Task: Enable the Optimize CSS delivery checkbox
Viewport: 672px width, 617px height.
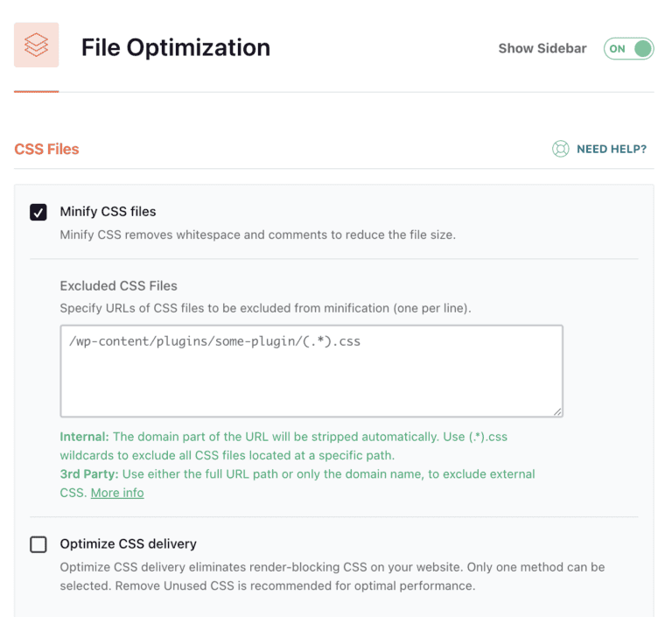Action: 38,544
